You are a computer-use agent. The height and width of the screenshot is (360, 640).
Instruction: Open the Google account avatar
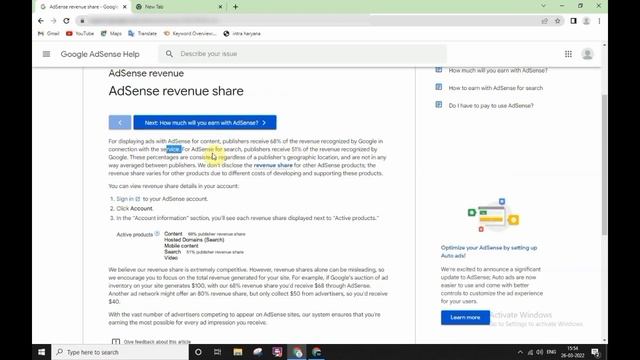(x=587, y=54)
